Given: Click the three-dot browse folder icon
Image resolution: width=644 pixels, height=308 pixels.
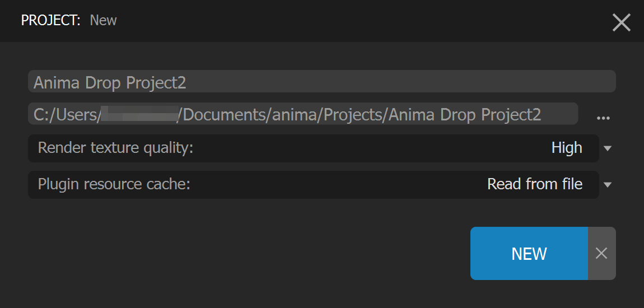Looking at the screenshot, I should pyautogui.click(x=603, y=118).
